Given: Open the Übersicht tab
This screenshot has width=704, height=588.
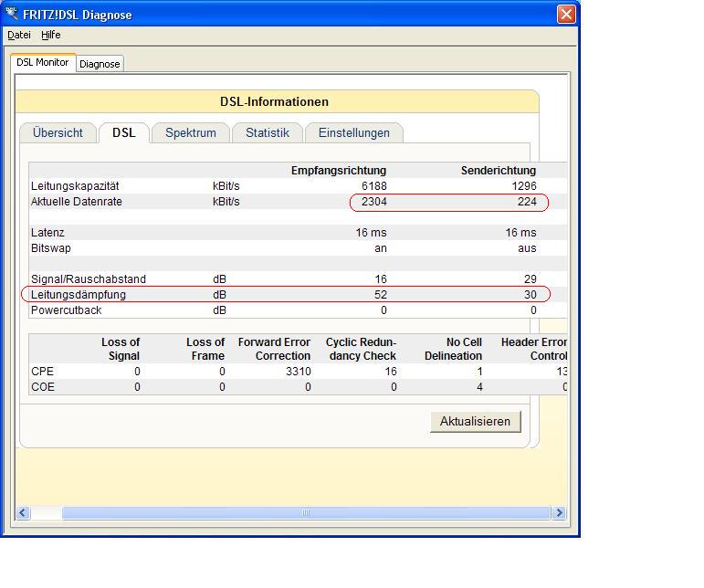Looking at the screenshot, I should (x=58, y=133).
